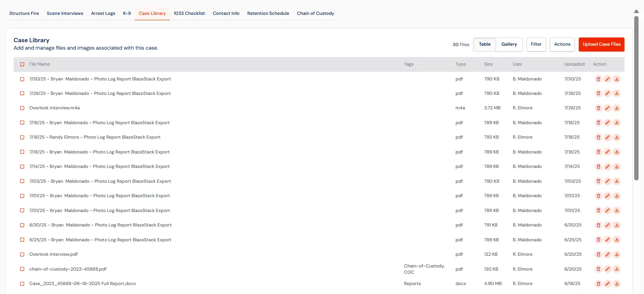Edit the chain-of-custody-2023-45888.pdf file
Viewport: 644px width, 294px height.
pos(607,269)
